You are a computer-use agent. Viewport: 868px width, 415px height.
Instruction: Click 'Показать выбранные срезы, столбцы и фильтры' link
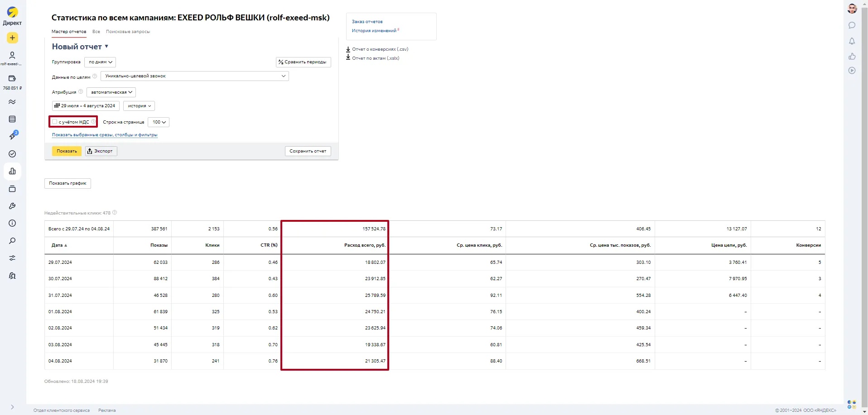[105, 135]
